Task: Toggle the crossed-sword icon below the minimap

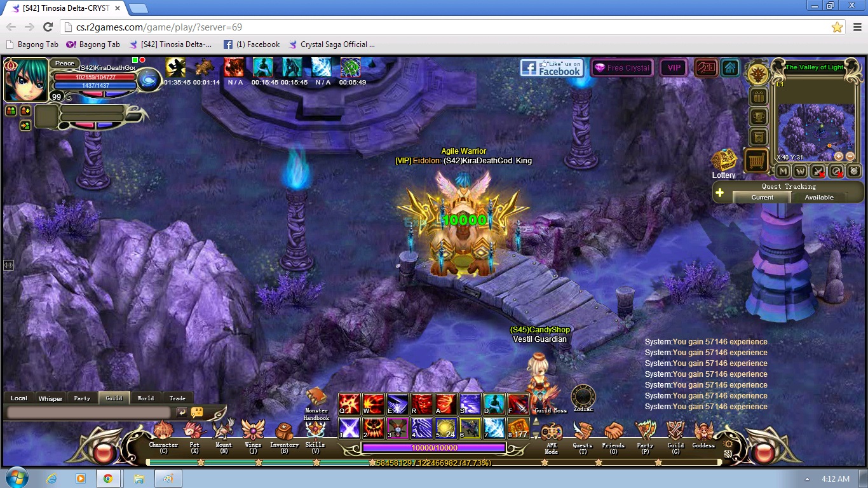Action: pyautogui.click(x=818, y=171)
